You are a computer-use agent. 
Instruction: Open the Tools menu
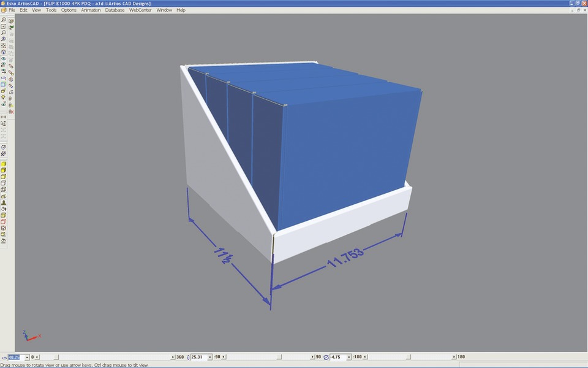[51, 10]
